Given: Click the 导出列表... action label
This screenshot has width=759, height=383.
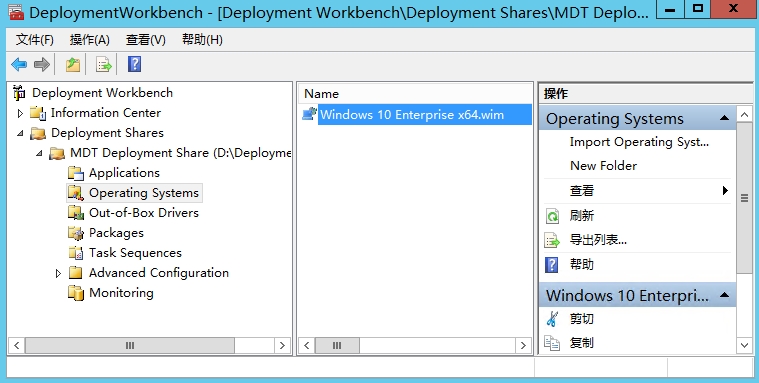Looking at the screenshot, I should [598, 240].
